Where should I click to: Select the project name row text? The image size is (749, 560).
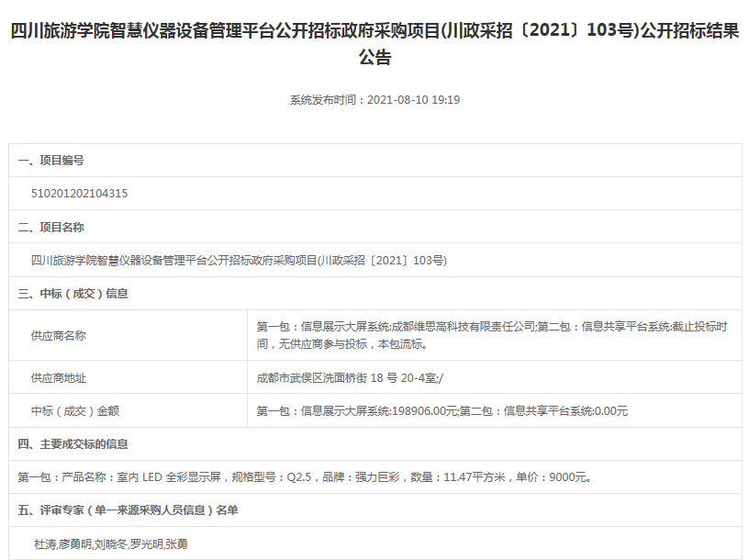239,261
